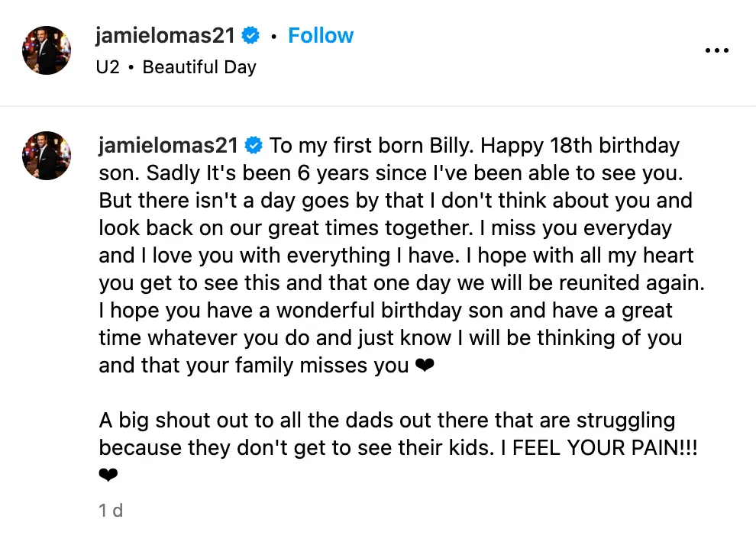The height and width of the screenshot is (545, 756).
Task: Click the profile avatar beside the caption
Action: [46, 156]
